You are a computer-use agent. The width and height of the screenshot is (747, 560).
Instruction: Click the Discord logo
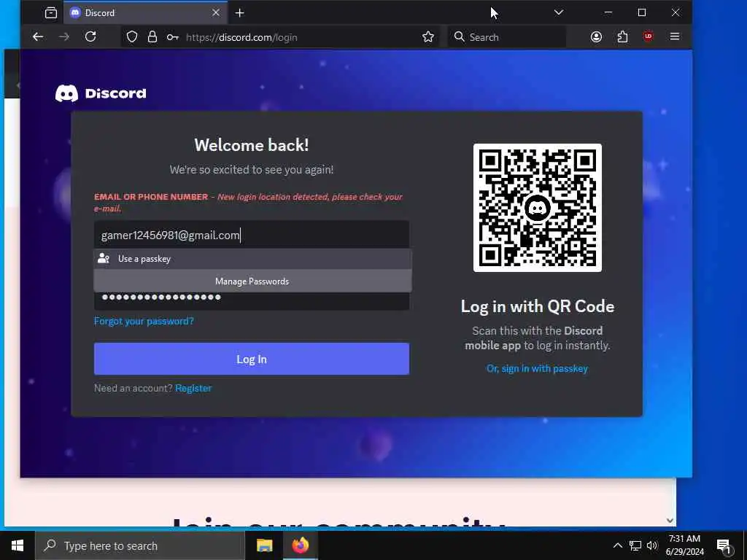pos(101,93)
